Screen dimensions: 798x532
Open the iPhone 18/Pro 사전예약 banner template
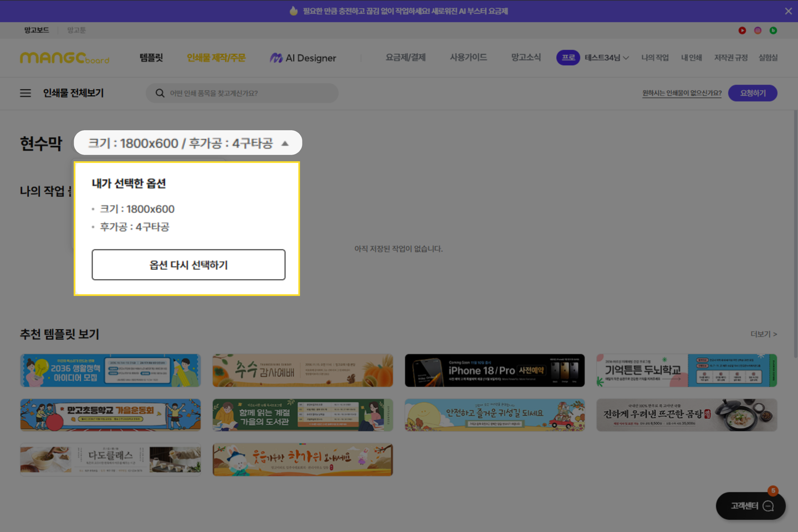click(x=495, y=370)
